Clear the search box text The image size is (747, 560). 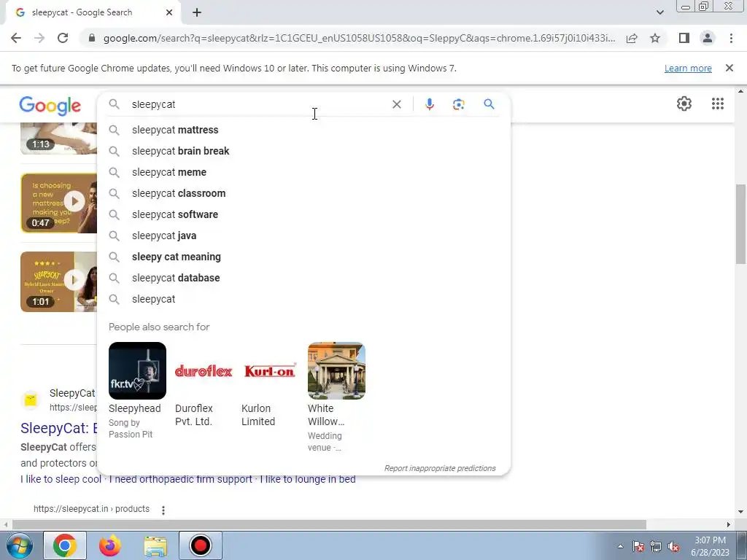coord(396,104)
